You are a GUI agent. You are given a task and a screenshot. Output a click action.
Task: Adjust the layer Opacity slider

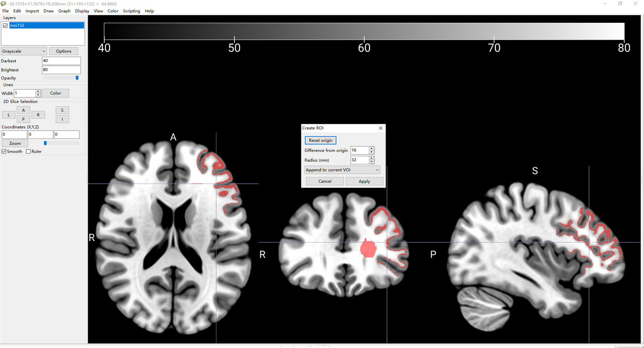[76, 78]
